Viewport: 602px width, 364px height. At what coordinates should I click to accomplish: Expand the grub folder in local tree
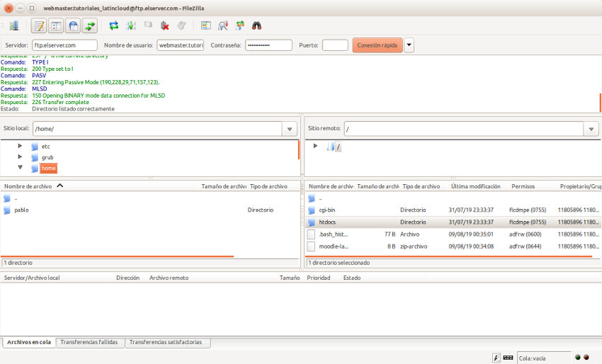tap(20, 157)
